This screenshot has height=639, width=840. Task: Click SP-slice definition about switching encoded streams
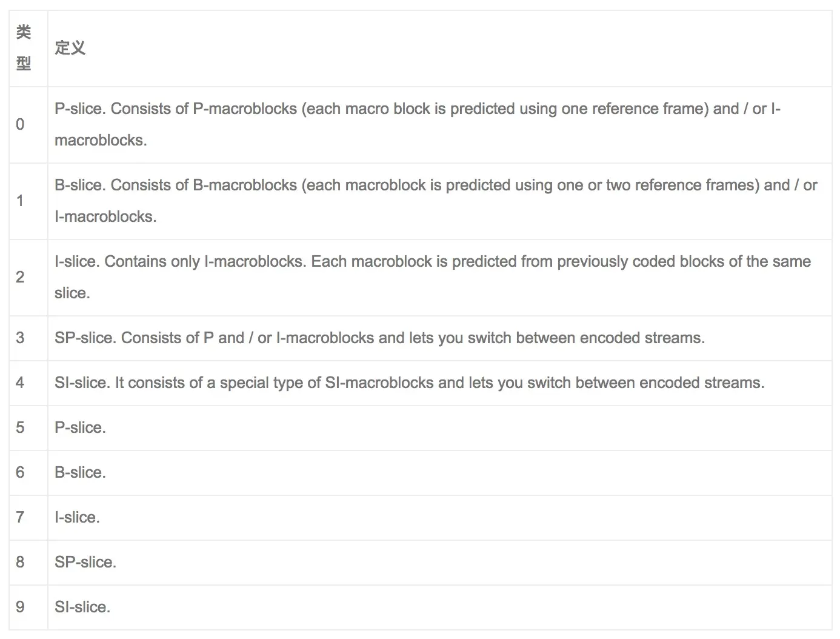pos(379,338)
